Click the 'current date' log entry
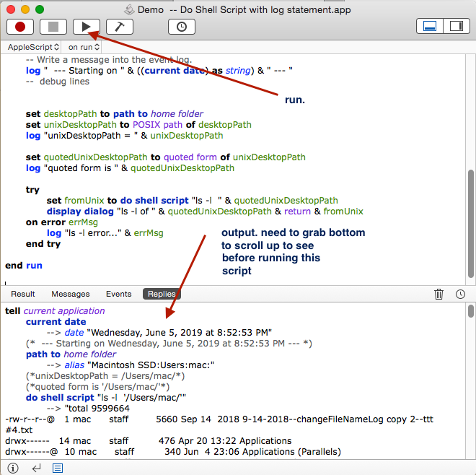Image resolution: width=476 pixels, height=475 pixels. [56, 322]
